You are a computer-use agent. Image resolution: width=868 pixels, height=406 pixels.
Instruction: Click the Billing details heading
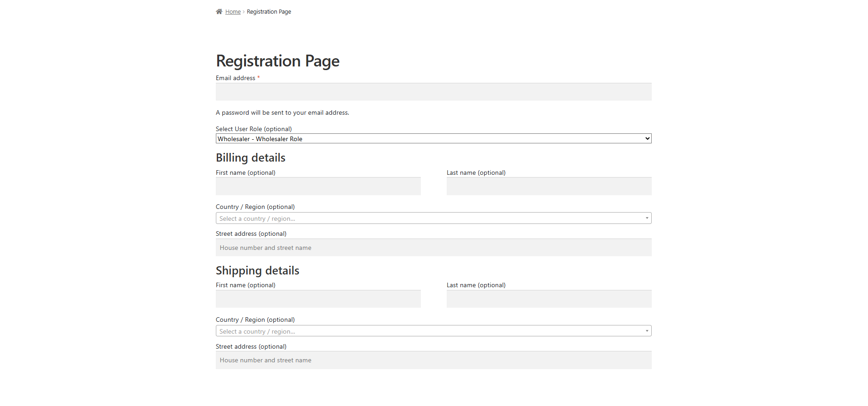click(x=250, y=158)
